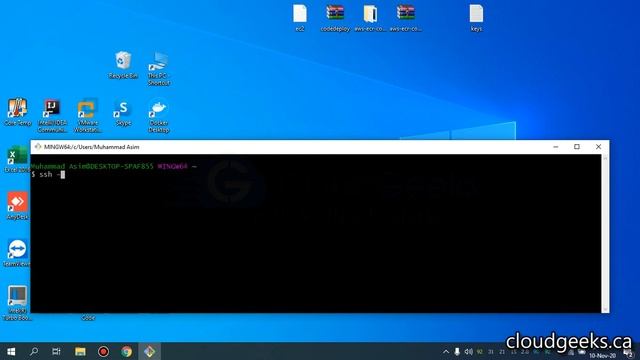
Task: Launch the VMware Workstation shortcut
Action: pos(87,116)
